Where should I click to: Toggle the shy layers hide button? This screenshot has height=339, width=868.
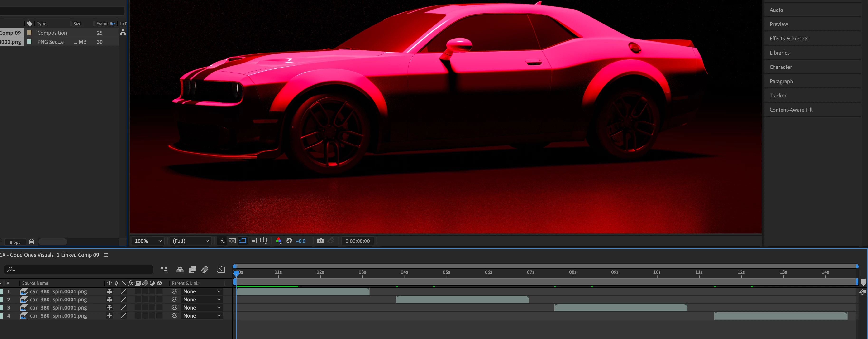[x=180, y=270]
